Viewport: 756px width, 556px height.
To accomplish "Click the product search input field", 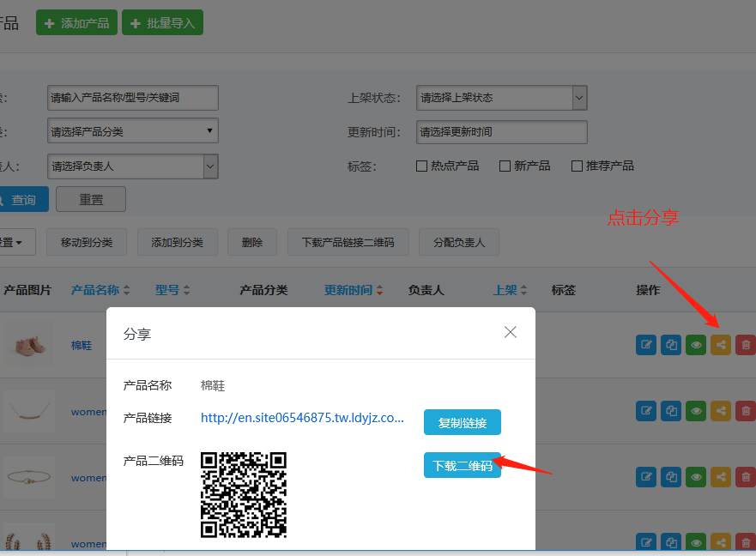I will pos(132,97).
